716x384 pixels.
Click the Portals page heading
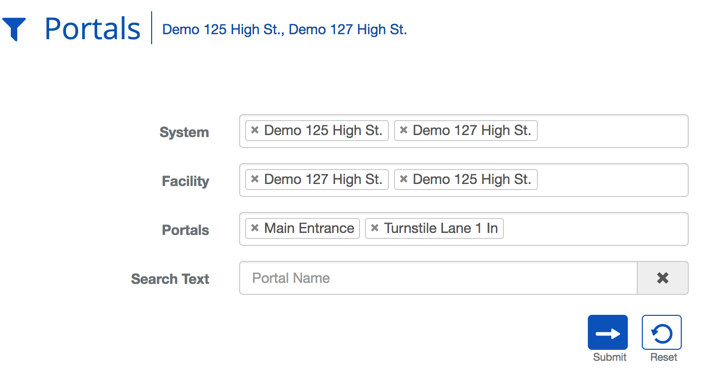(92, 29)
